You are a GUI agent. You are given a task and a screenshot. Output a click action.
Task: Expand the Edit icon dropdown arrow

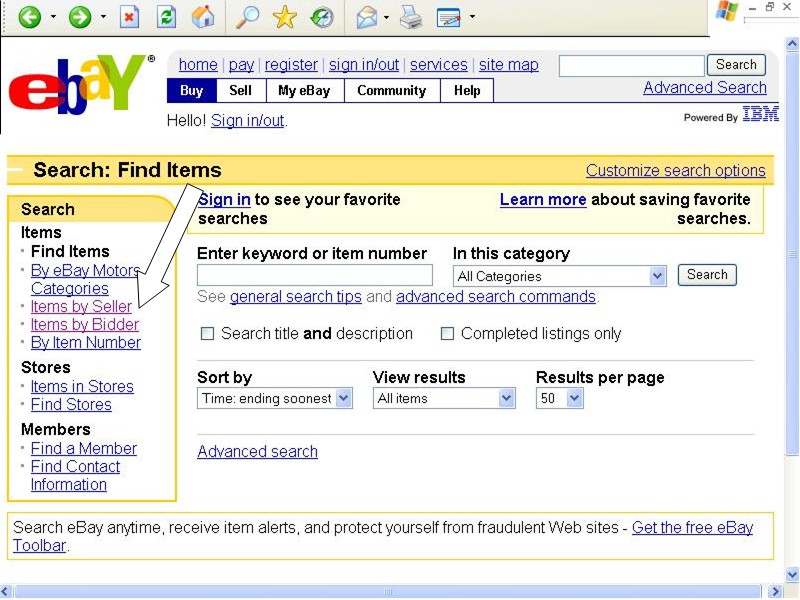click(472, 17)
